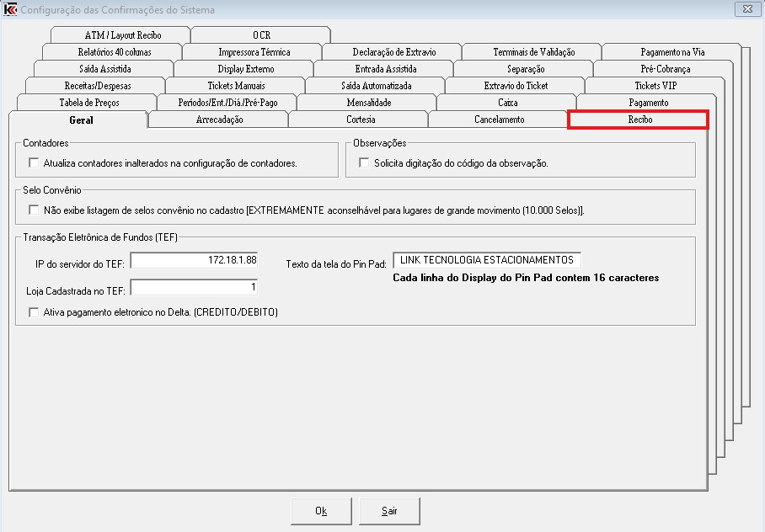Click the application icon in title bar

(x=11, y=10)
